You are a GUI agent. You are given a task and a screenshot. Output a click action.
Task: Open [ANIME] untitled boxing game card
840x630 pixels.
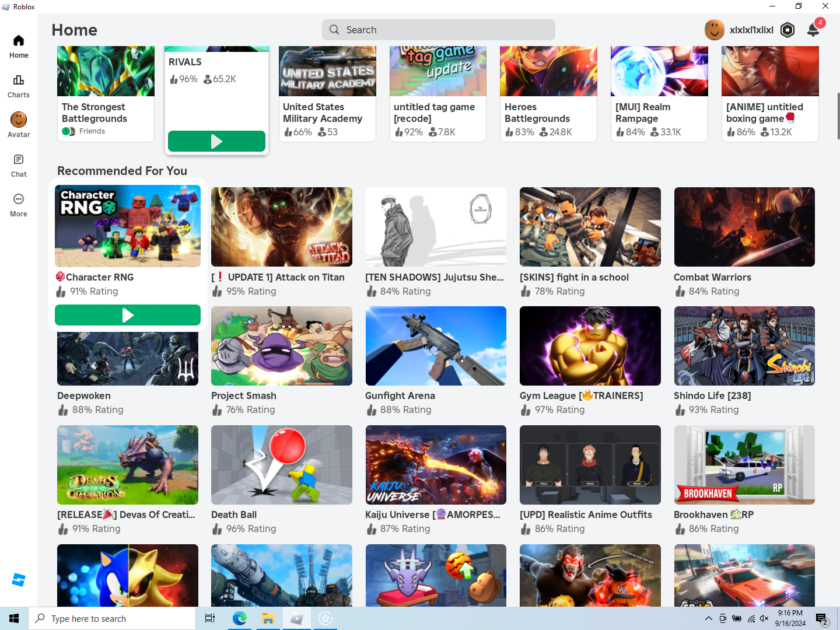pyautogui.click(x=770, y=94)
